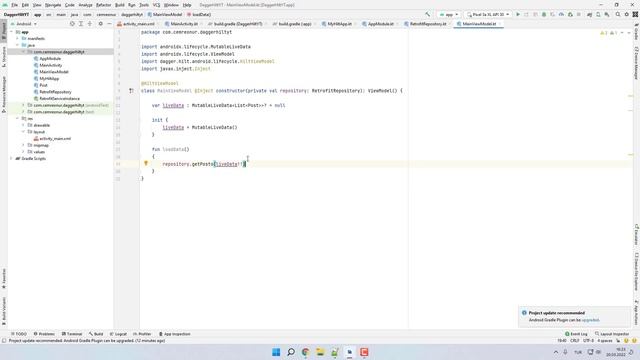Click the upgraded link in notification

590,320
